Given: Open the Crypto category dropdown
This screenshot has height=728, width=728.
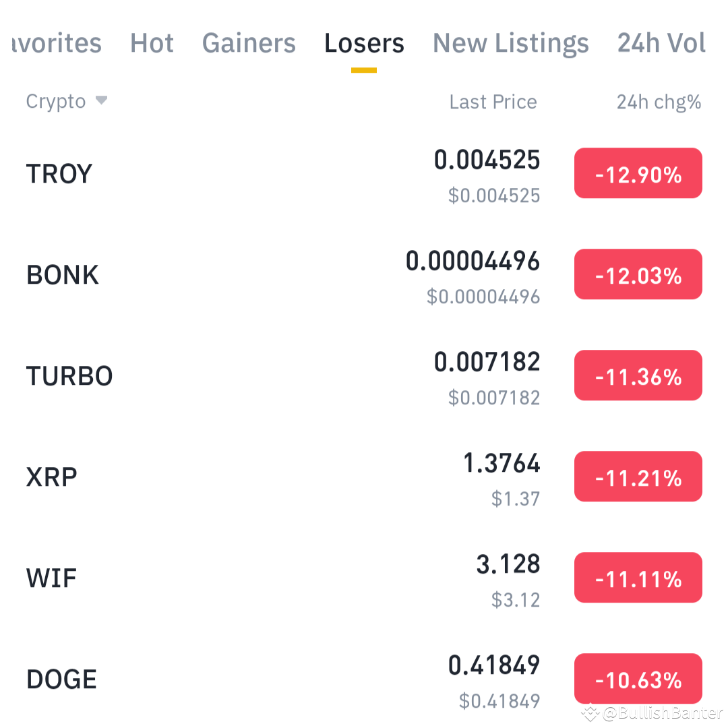Looking at the screenshot, I should 56,101.
